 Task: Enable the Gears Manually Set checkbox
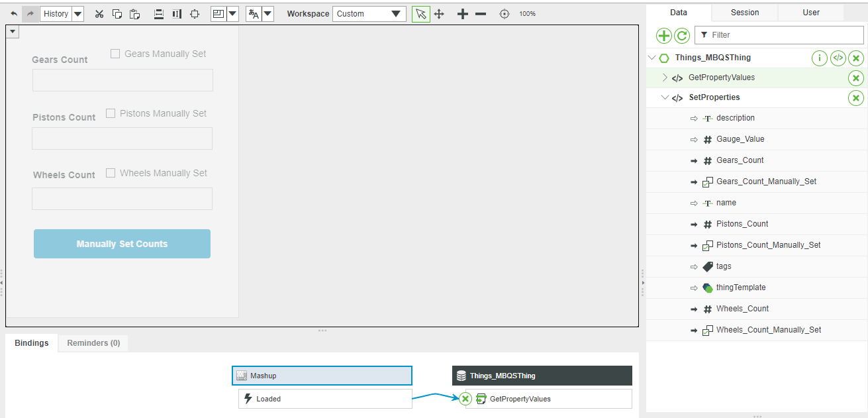(x=115, y=54)
